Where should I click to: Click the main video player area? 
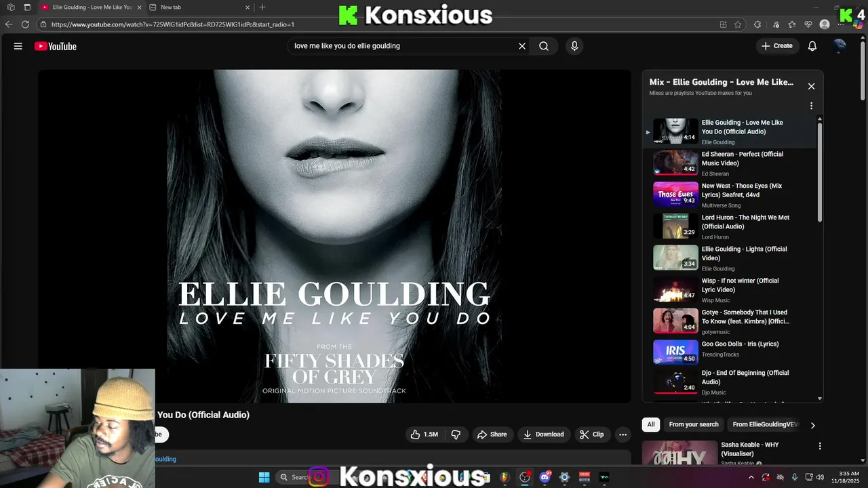pyautogui.click(x=334, y=236)
